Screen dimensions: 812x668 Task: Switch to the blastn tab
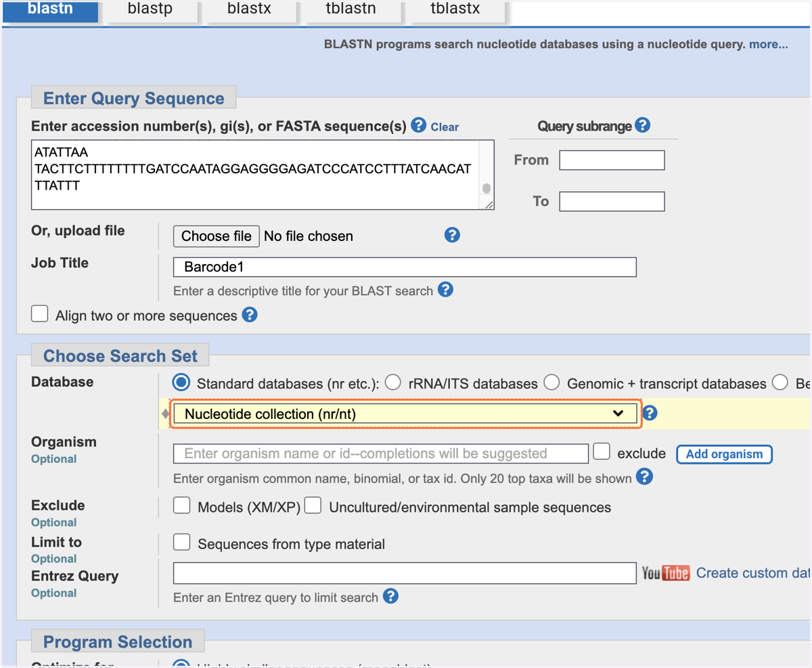(x=51, y=12)
